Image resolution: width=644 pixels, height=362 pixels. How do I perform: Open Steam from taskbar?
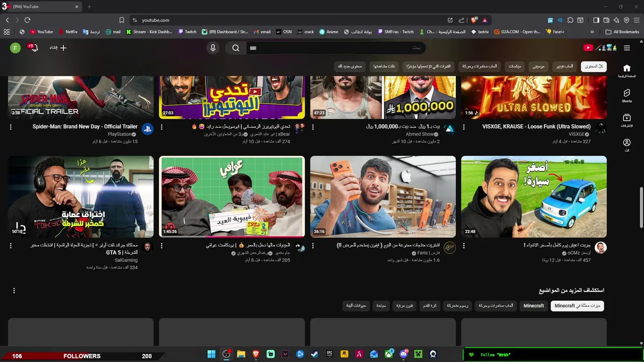click(314, 354)
